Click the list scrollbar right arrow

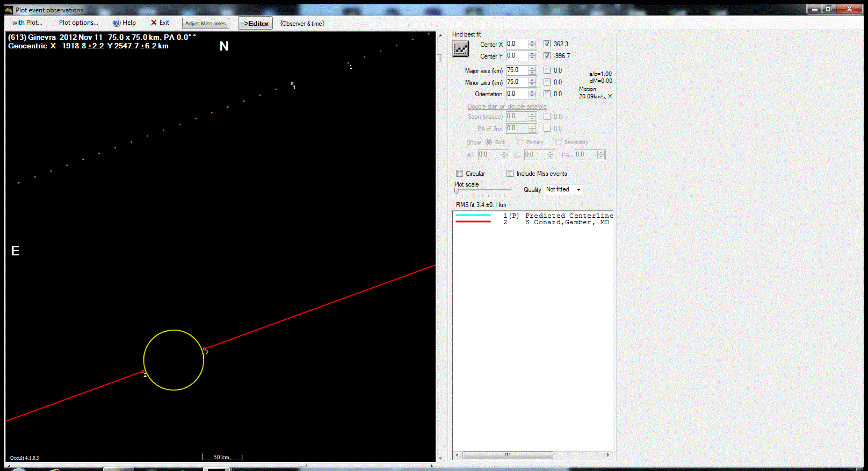[x=608, y=455]
